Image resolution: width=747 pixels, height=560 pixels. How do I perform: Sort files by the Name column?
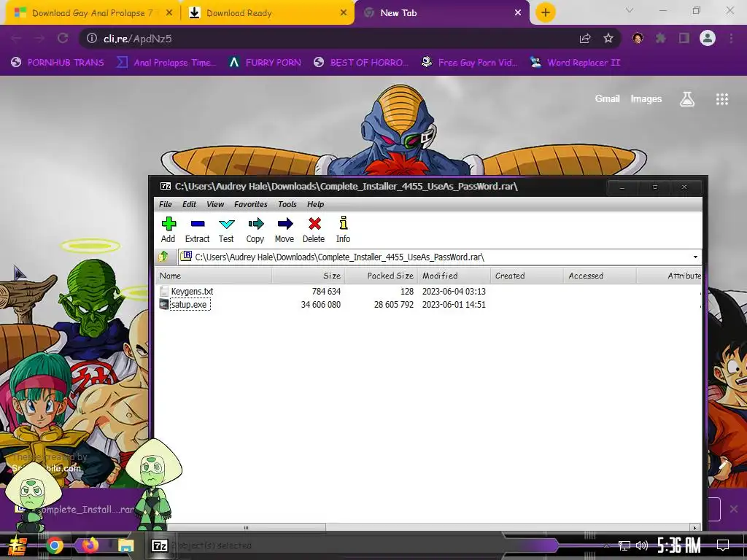click(x=214, y=276)
